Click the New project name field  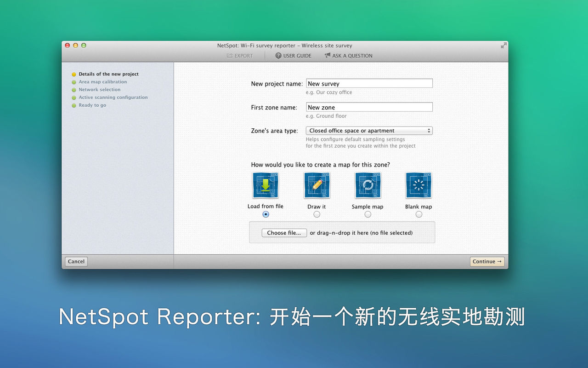(369, 84)
